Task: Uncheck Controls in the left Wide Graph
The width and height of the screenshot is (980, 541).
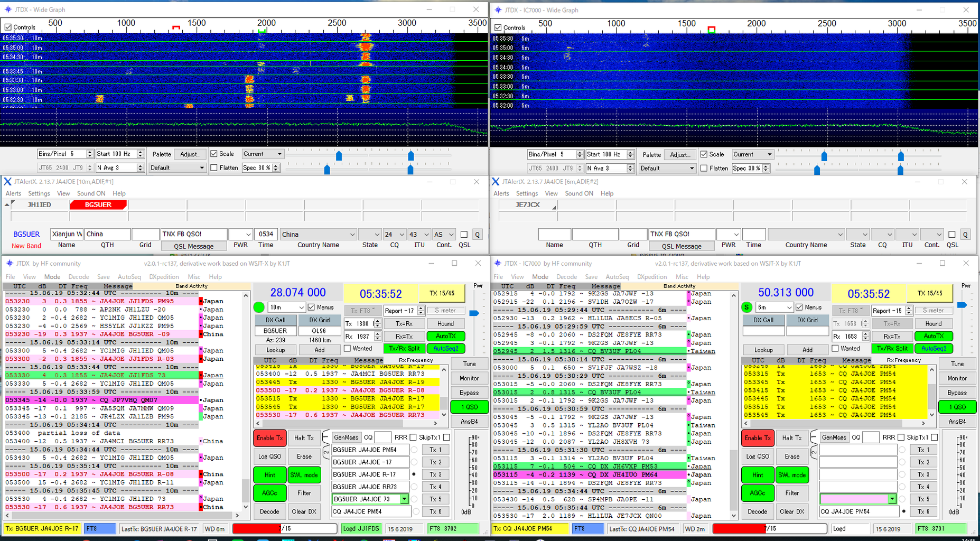Action: point(8,27)
